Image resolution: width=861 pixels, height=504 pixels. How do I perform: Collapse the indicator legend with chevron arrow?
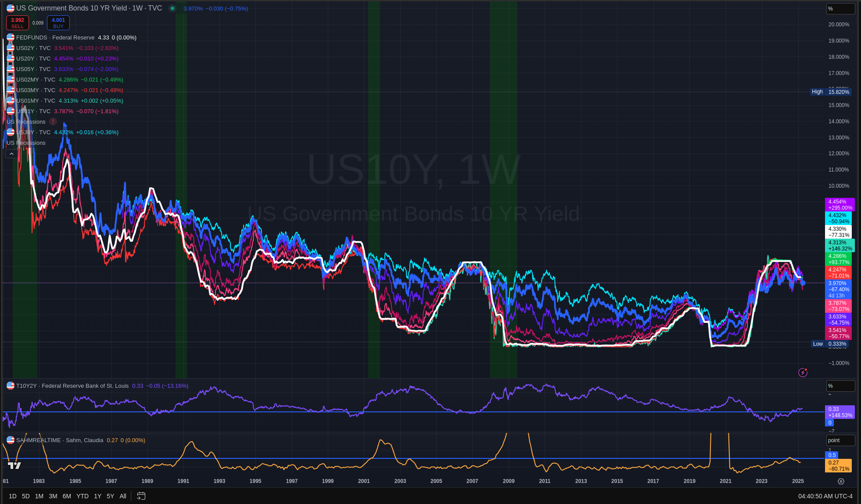point(11,154)
